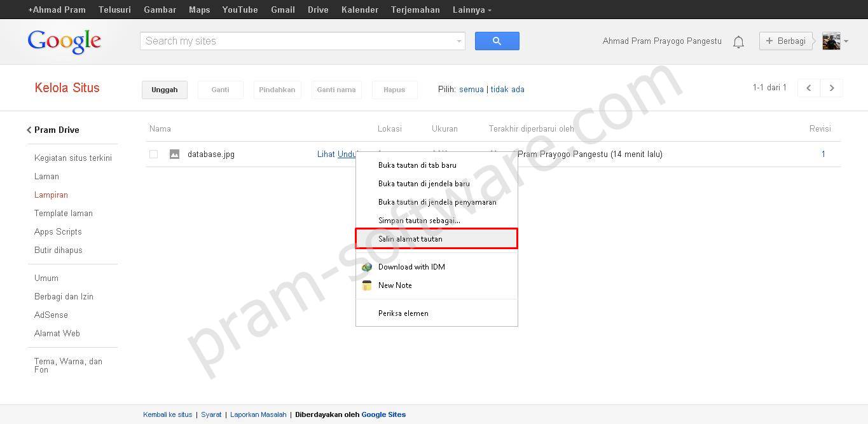The width and height of the screenshot is (868, 424).
Task: Open Terjemahan in top bar
Action: 415,10
